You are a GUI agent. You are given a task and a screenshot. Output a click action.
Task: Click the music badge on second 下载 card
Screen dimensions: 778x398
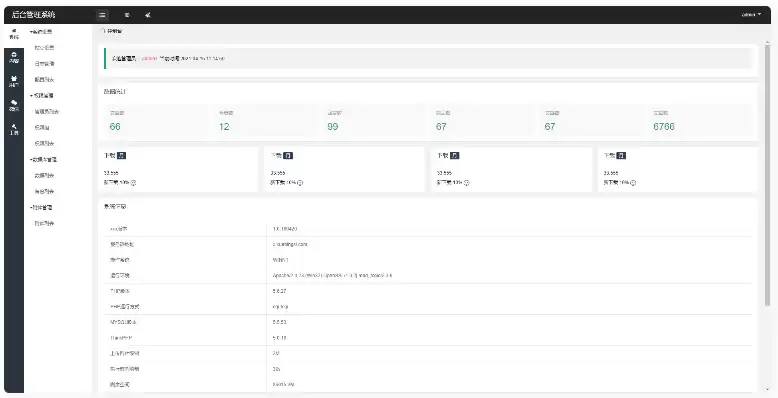[288, 155]
